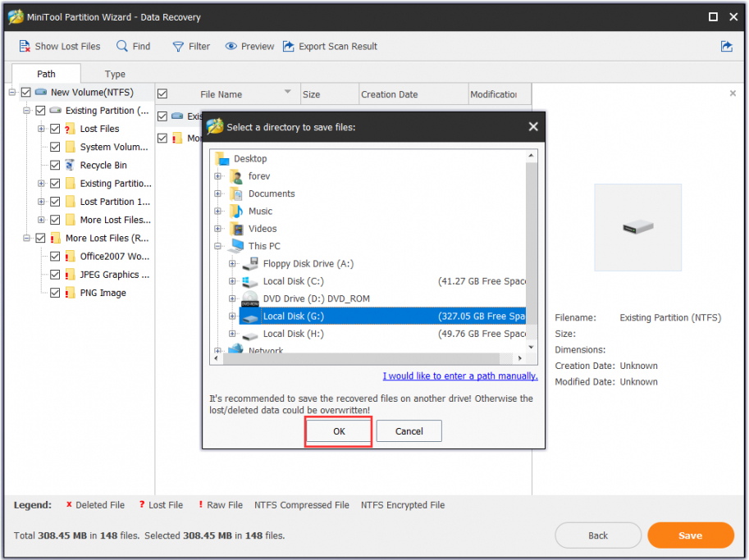749x560 pixels.
Task: Click the Export Scan Result icon
Action: pos(289,46)
